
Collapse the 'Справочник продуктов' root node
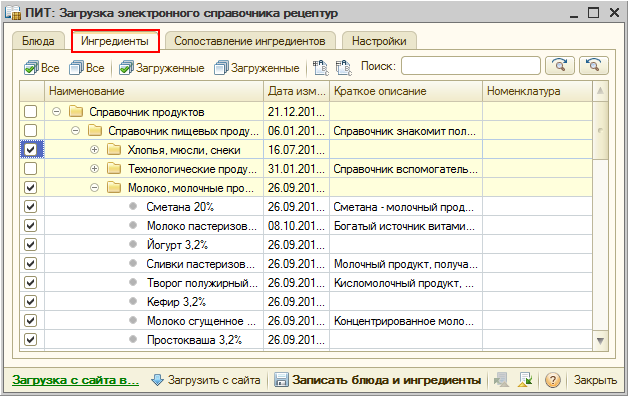tap(56, 112)
